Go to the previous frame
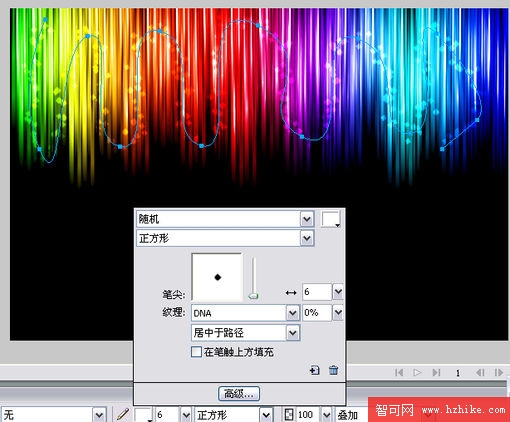 point(480,372)
